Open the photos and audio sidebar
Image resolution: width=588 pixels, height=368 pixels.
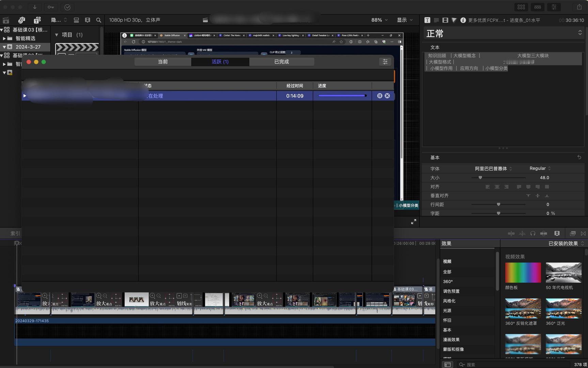(x=22, y=20)
